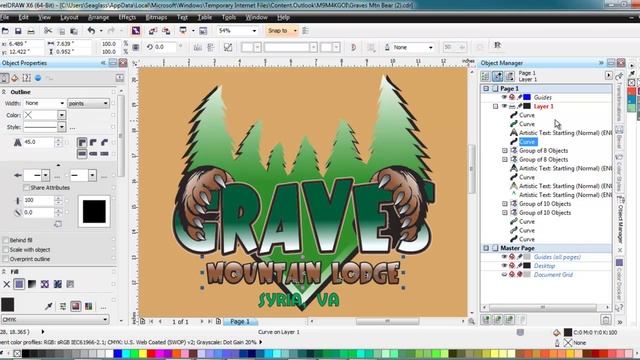The width and height of the screenshot is (640, 360).
Task: Click the Paste clipboard icon
Action: point(74,31)
